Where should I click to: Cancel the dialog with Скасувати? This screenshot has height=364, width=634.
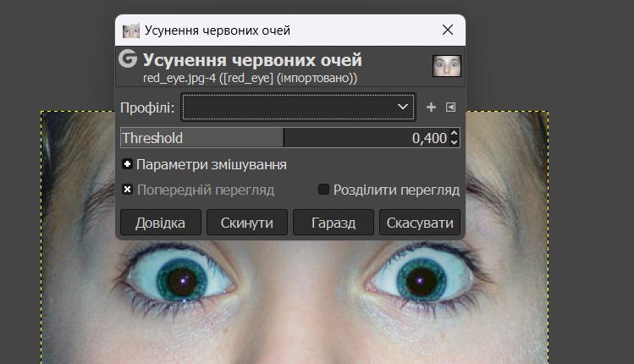pyautogui.click(x=420, y=223)
